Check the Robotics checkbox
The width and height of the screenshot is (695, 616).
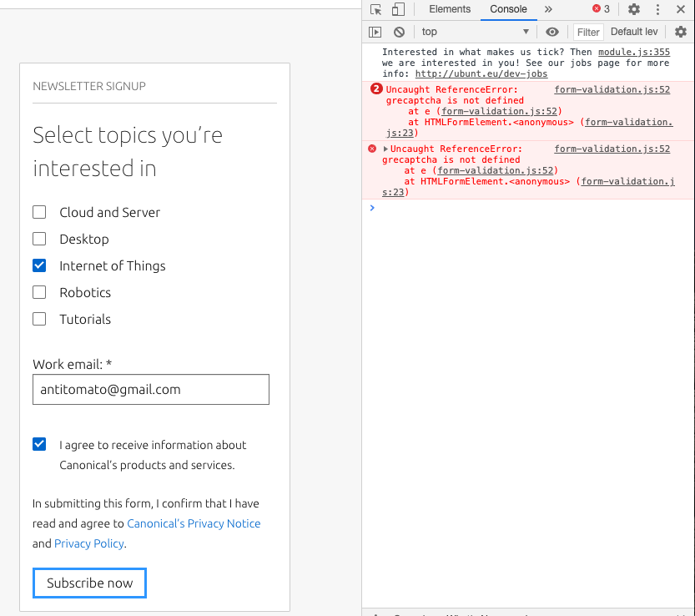pos(39,292)
